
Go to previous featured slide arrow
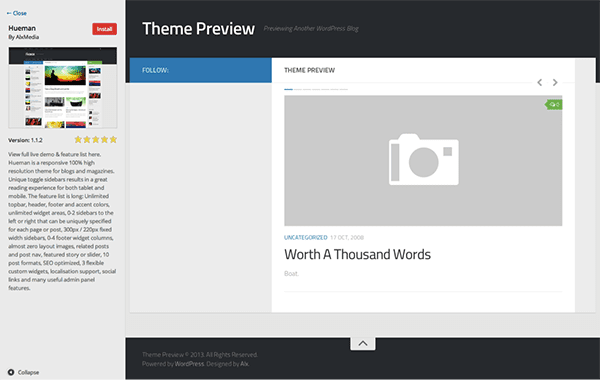pos(540,82)
